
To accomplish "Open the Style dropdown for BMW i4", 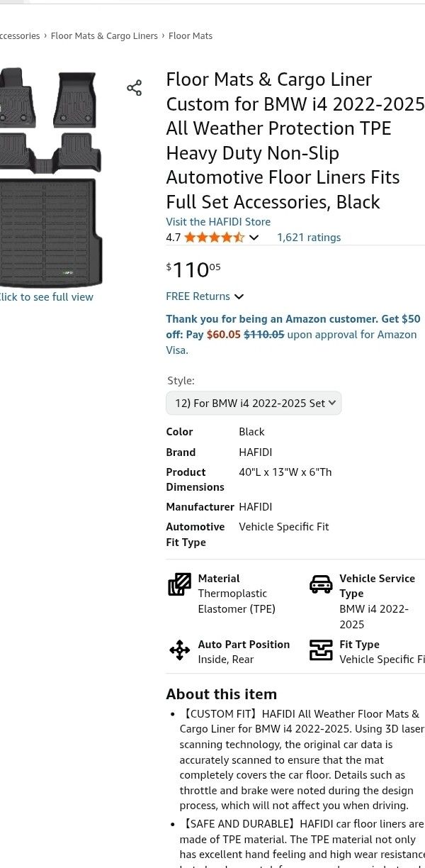I will click(254, 403).
